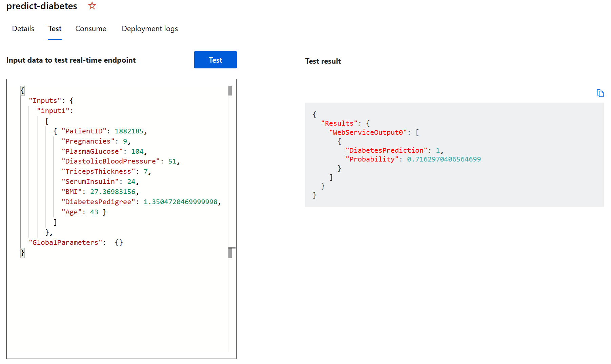
Task: Place cursor on the BMI value
Action: coord(113,192)
